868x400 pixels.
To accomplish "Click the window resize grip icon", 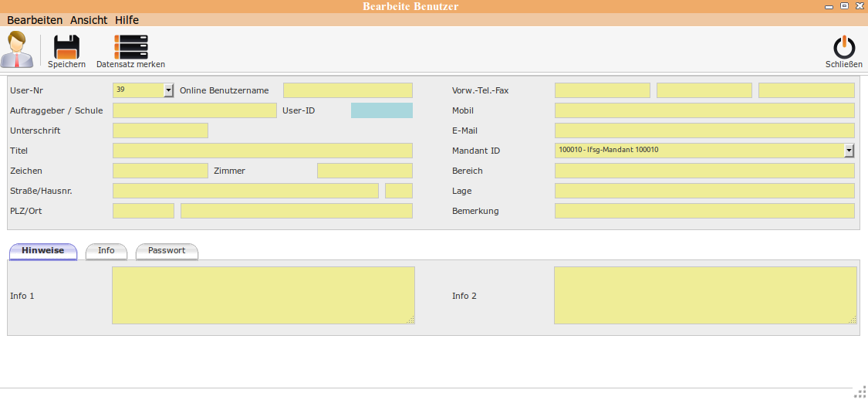I will (x=860, y=392).
